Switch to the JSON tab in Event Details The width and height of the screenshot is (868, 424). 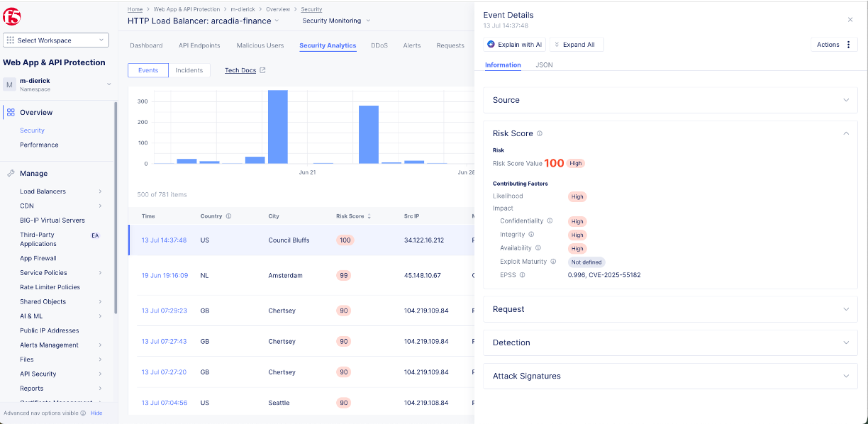pos(544,65)
